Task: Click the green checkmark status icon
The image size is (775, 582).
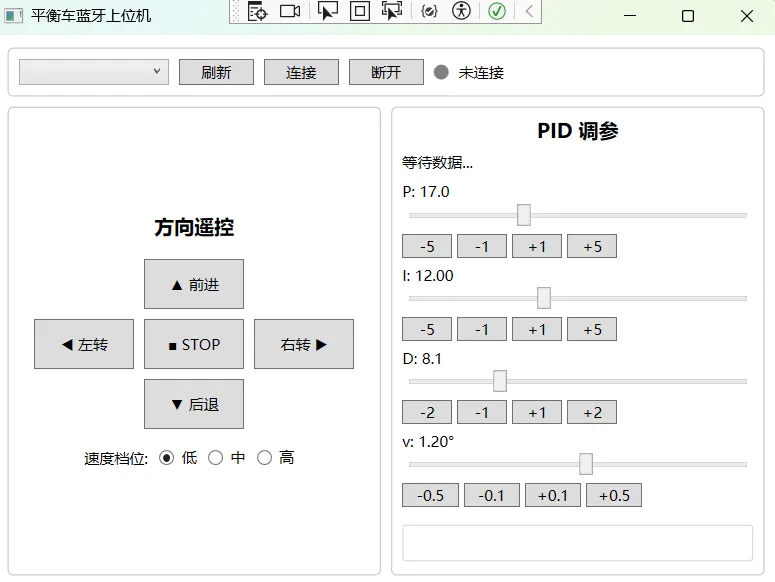Action: tap(497, 11)
